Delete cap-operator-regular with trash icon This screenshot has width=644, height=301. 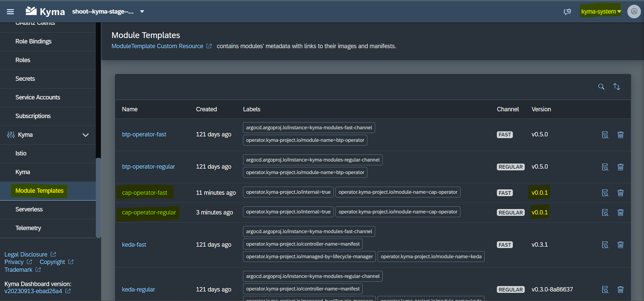(620, 212)
